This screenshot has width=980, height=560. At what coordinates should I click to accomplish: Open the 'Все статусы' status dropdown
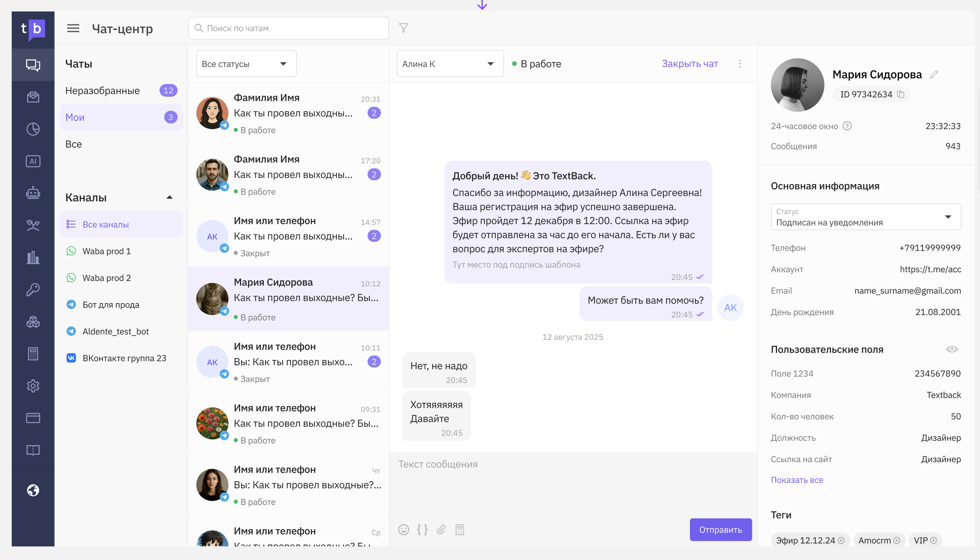click(x=246, y=64)
